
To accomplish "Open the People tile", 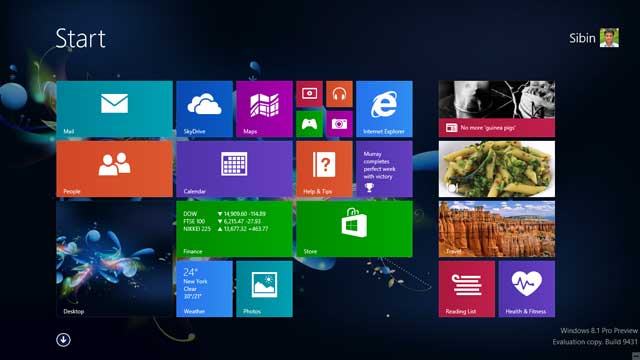I will coord(114,169).
